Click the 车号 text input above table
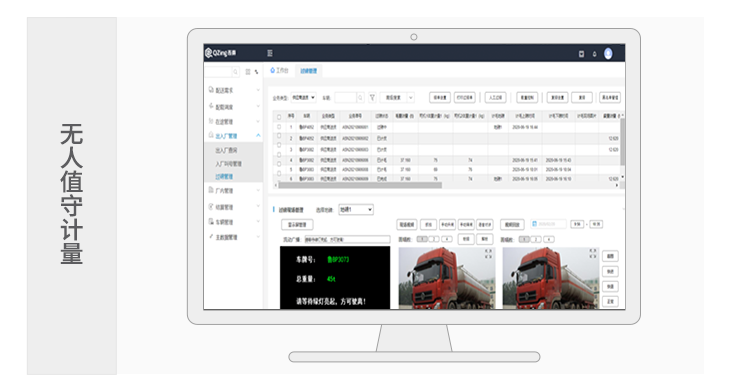 345,97
